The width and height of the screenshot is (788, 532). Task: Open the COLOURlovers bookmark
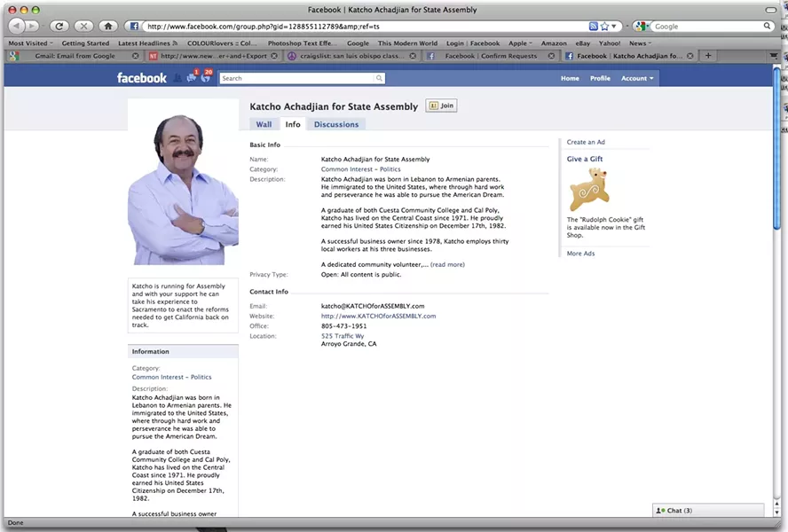(x=222, y=43)
